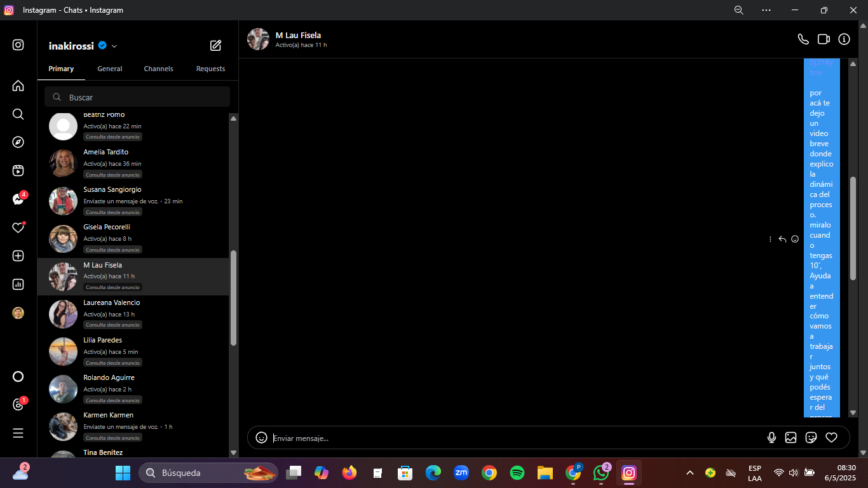Viewport: 868px width, 488px height.
Task: Open the More hamburger menu
Action: 18,433
